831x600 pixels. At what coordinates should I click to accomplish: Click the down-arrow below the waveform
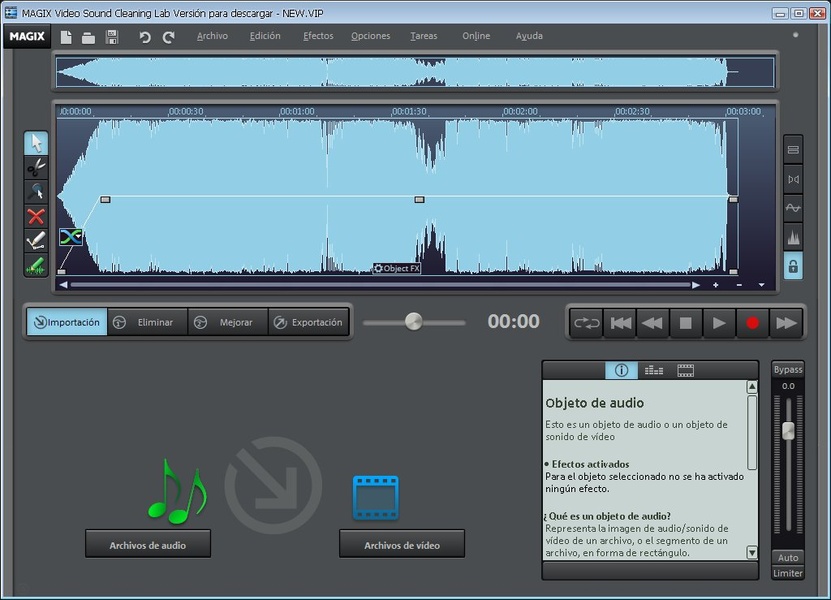click(761, 285)
